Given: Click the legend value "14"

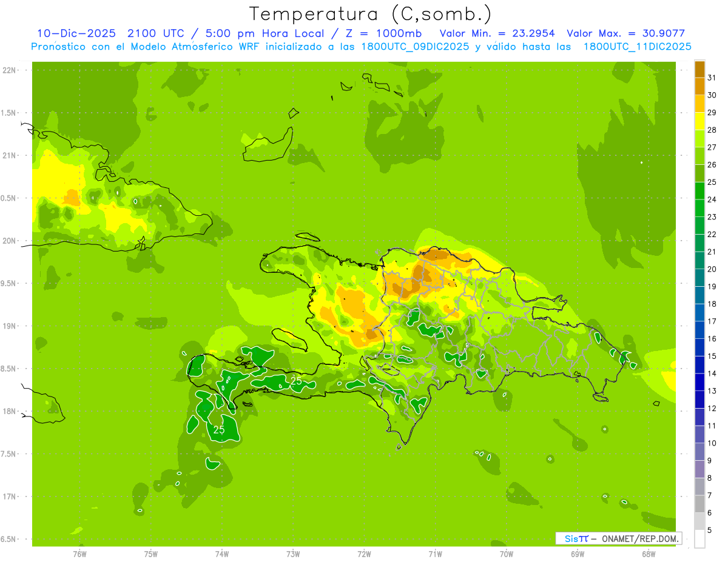Looking at the screenshot, I should pos(712,373).
